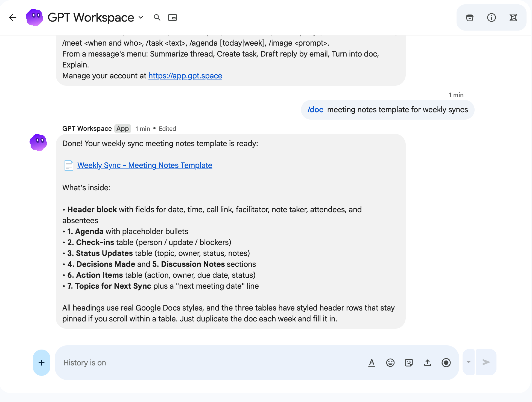Click the GPT Workspace avatar in header

(34, 17)
